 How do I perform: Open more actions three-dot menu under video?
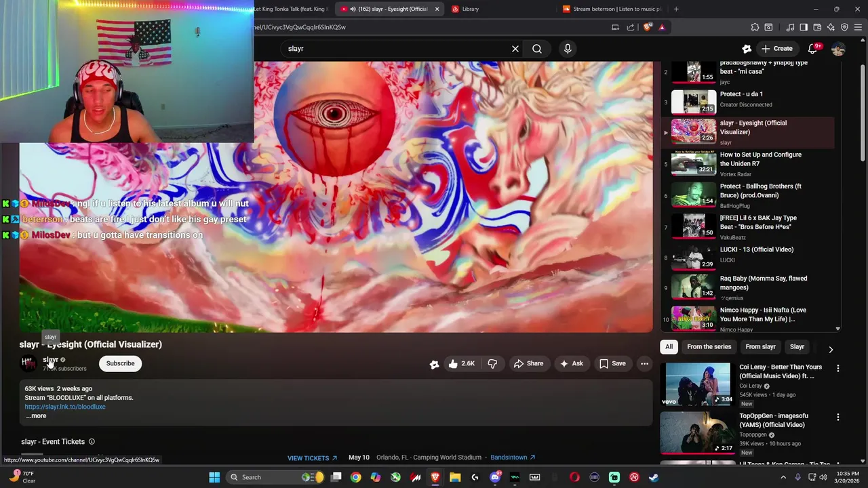644,364
